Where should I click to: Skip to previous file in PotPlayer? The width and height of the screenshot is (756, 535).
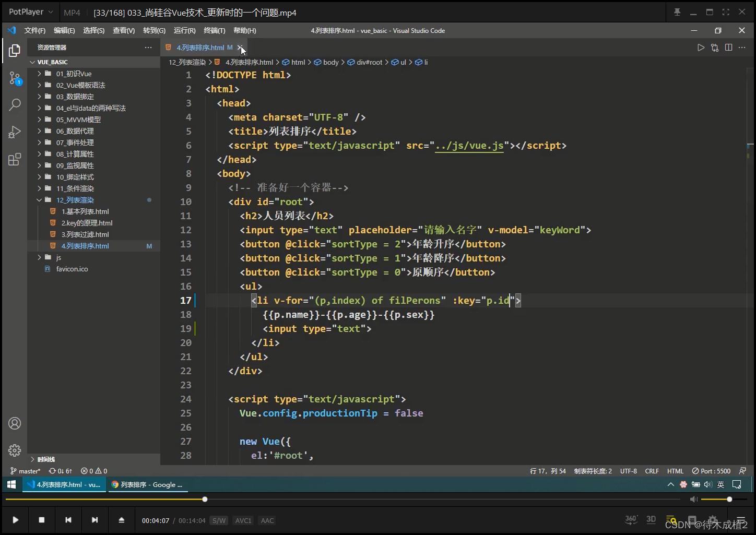(x=68, y=520)
